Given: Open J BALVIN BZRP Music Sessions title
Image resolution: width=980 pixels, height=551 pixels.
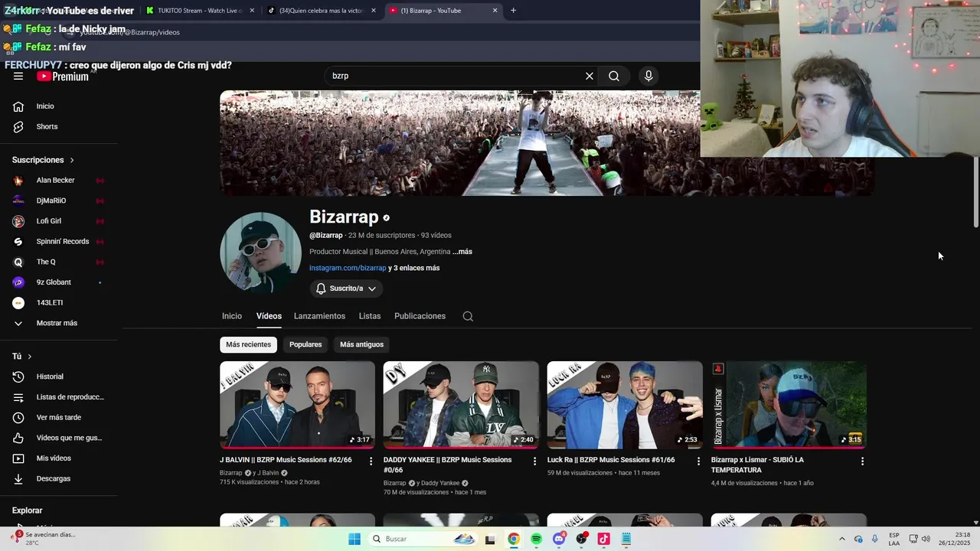Looking at the screenshot, I should pos(286,460).
